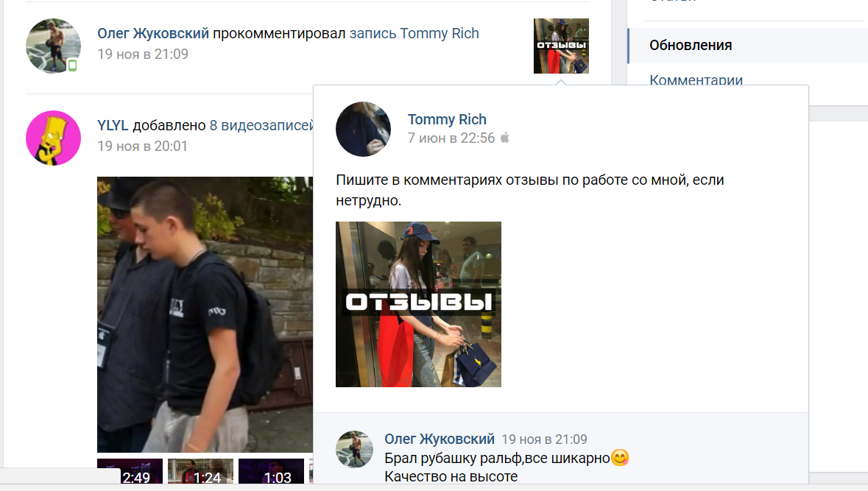Click Tommy Rich's round avatar in popup
868x491 pixels.
click(x=363, y=129)
